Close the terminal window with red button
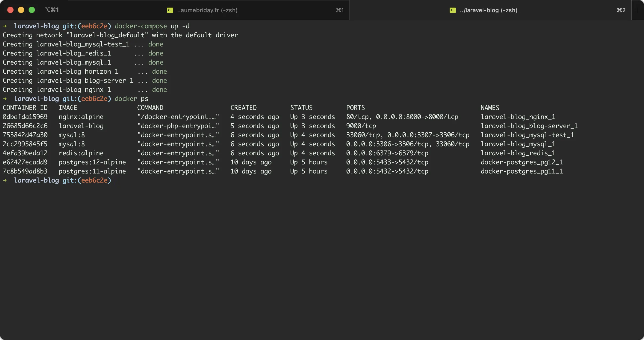Screen dimensions: 644x340 point(10,10)
